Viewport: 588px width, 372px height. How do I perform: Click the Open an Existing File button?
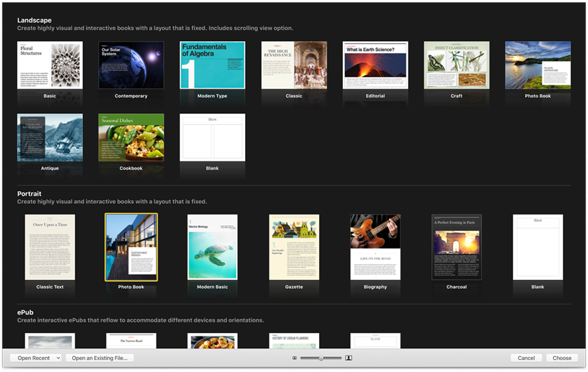100,358
